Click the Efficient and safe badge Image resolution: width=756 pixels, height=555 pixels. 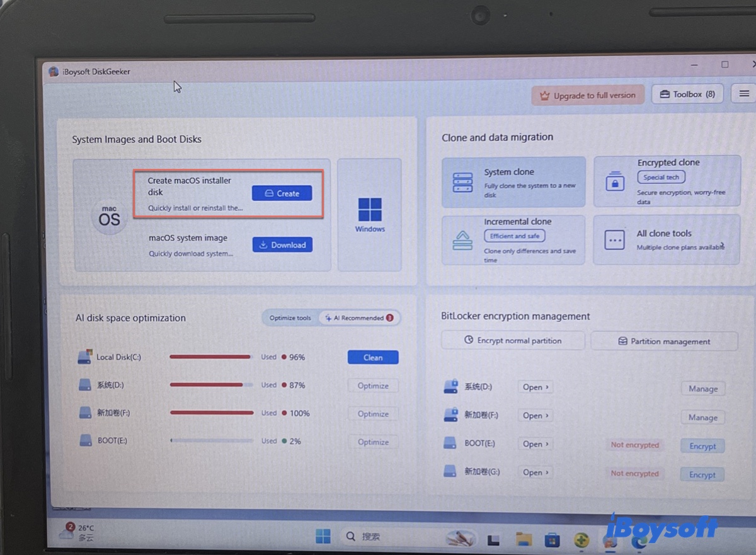pos(514,236)
